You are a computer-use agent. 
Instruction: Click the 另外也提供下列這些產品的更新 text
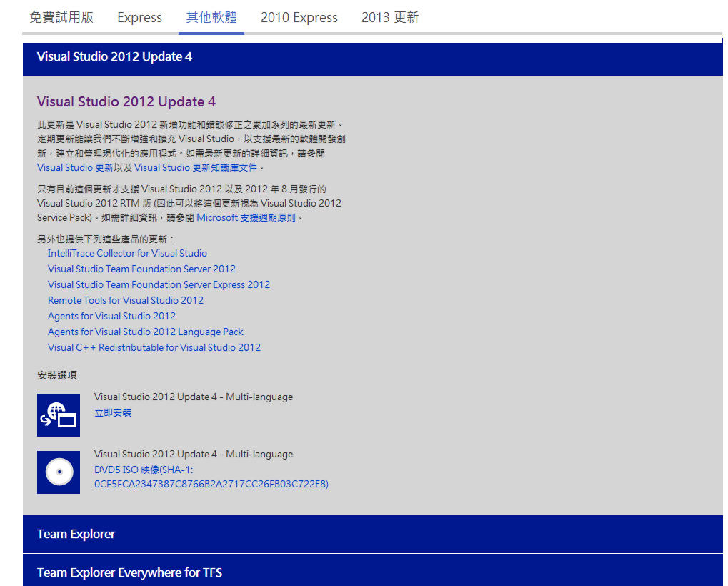coord(106,239)
